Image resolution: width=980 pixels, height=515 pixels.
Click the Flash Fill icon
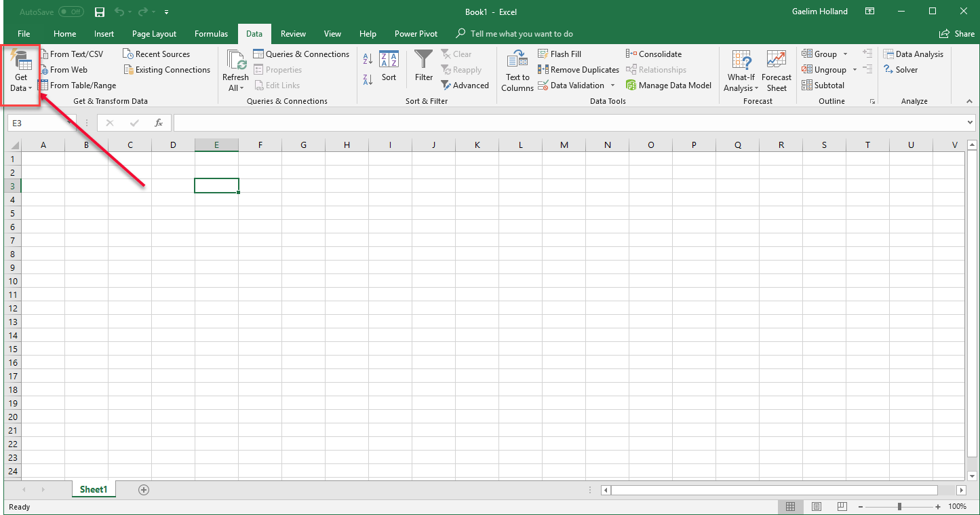pyautogui.click(x=543, y=54)
